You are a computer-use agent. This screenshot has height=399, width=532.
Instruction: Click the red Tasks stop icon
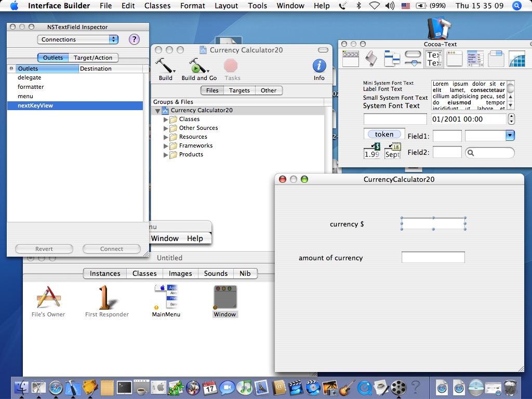231,65
